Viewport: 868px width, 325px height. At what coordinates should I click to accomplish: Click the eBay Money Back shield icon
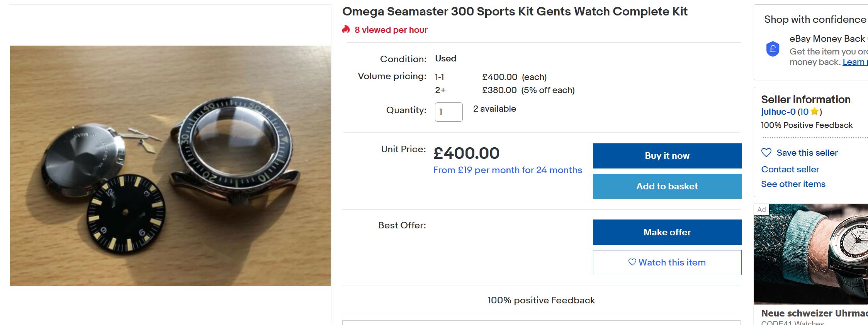pos(773,49)
